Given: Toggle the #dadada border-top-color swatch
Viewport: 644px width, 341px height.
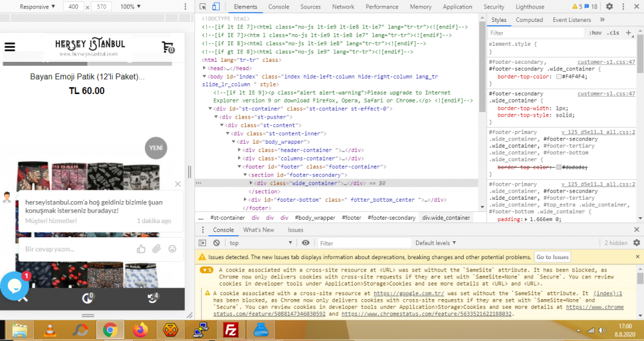Looking at the screenshot, I should pos(558,168).
